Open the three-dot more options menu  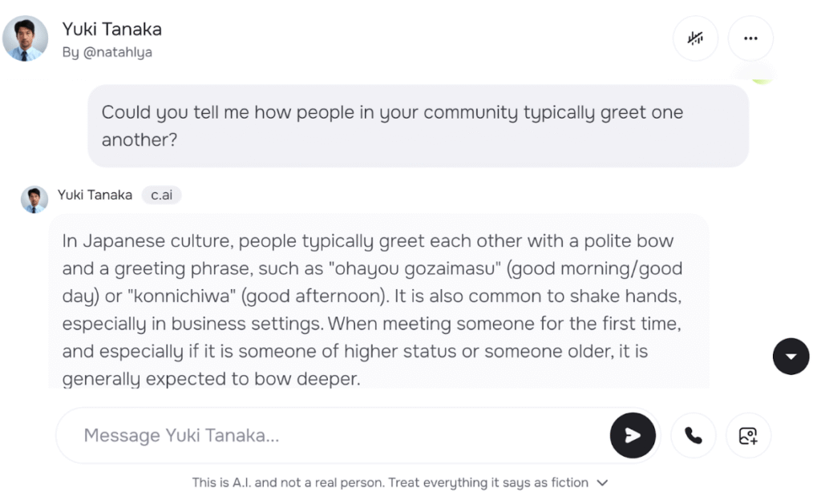750,38
